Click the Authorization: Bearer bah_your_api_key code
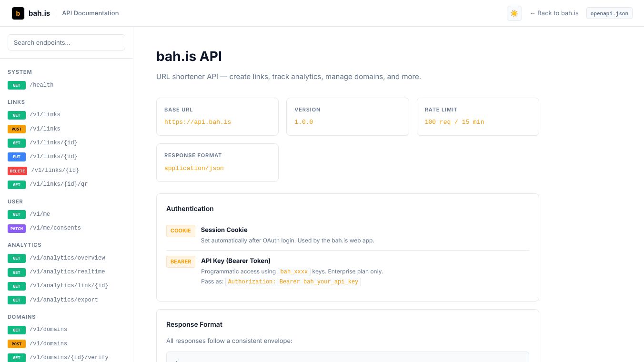This screenshot has width=644, height=362. 293,282
